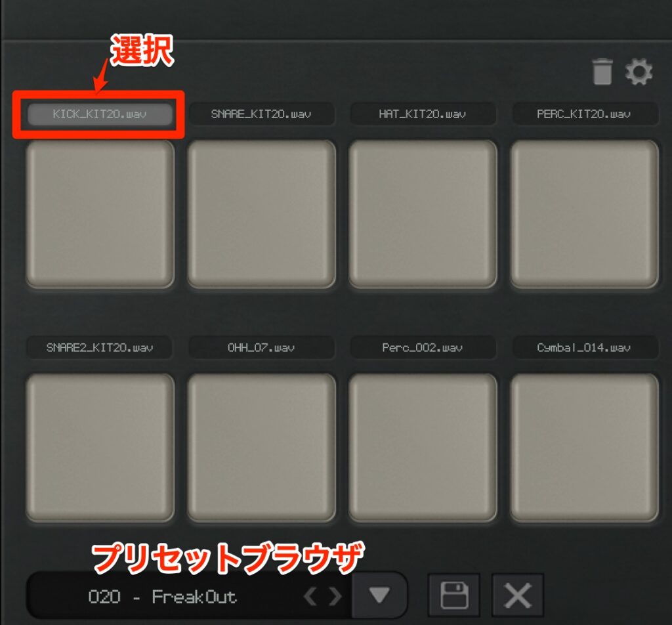Select the HAT_KIT20.wav sample label
The width and height of the screenshot is (672, 625).
(423, 114)
